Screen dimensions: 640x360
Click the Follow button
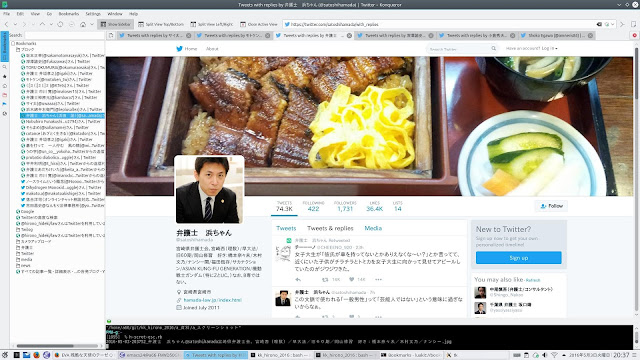551,206
